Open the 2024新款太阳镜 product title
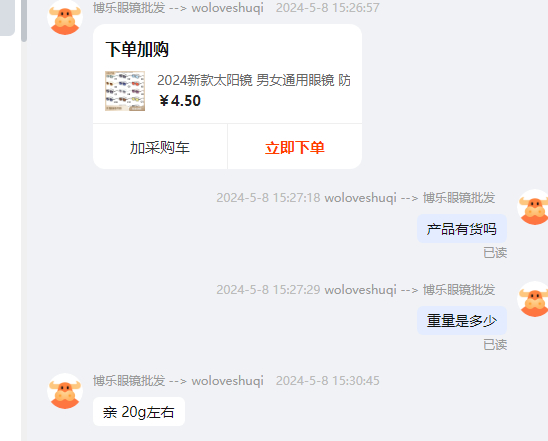 point(254,80)
